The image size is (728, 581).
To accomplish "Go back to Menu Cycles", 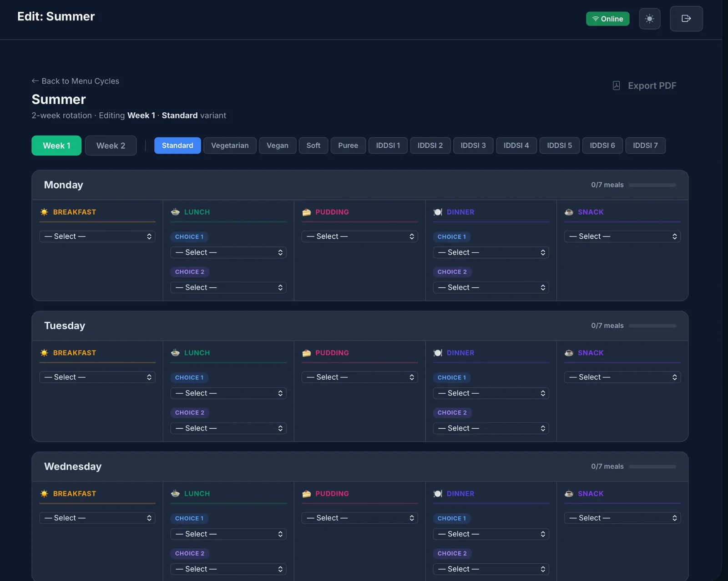I will tap(76, 81).
